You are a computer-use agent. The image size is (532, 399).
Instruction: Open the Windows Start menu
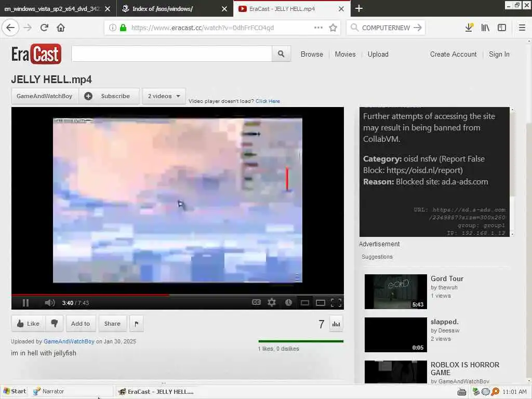click(x=14, y=391)
